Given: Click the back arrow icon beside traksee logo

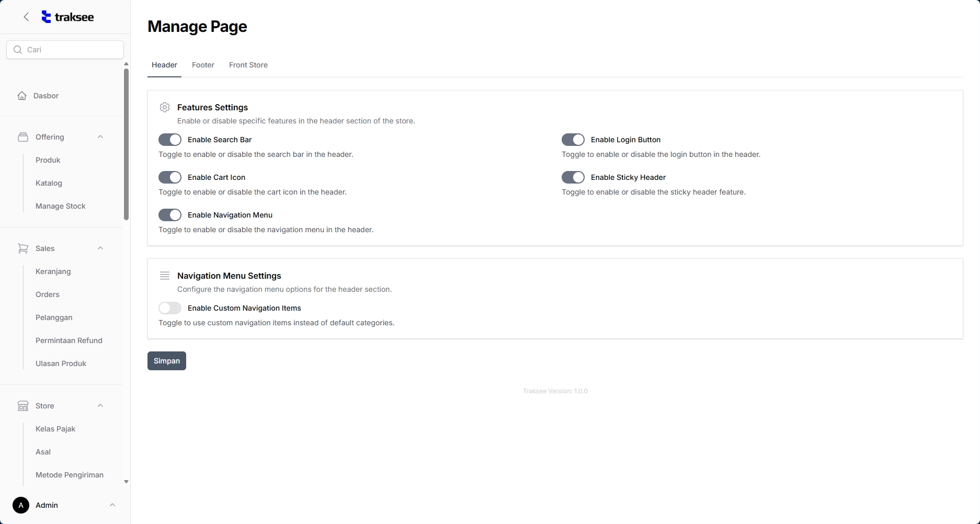Looking at the screenshot, I should click(26, 17).
